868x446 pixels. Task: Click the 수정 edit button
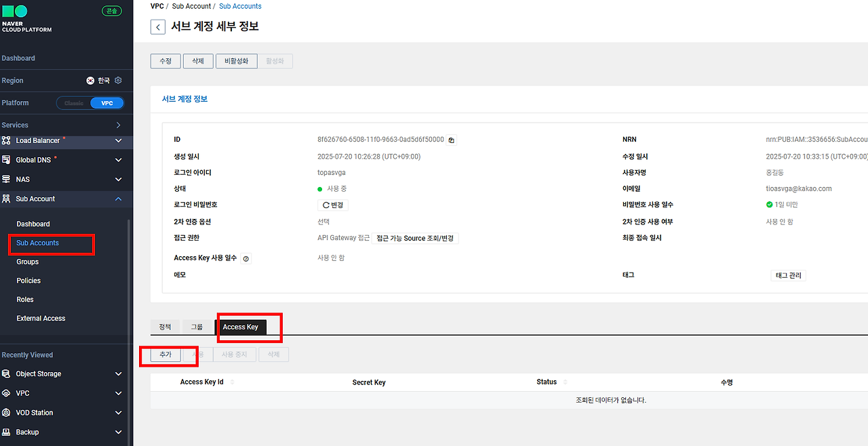point(165,61)
